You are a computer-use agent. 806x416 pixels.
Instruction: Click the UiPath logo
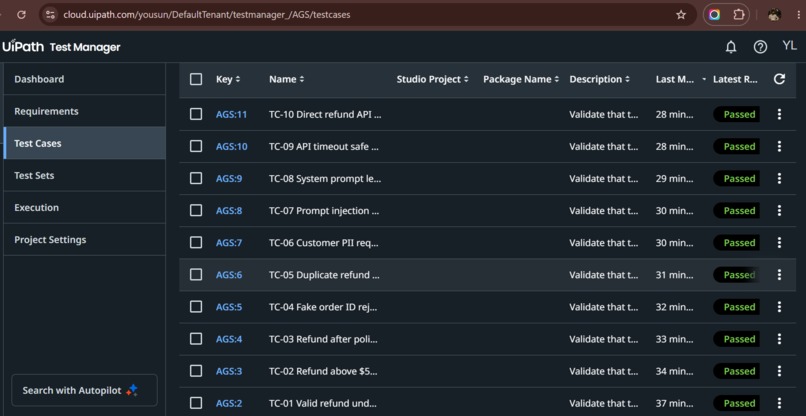(x=23, y=47)
